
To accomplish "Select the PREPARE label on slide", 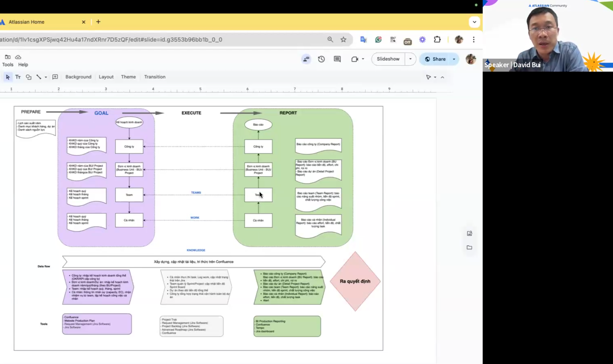I will point(31,112).
